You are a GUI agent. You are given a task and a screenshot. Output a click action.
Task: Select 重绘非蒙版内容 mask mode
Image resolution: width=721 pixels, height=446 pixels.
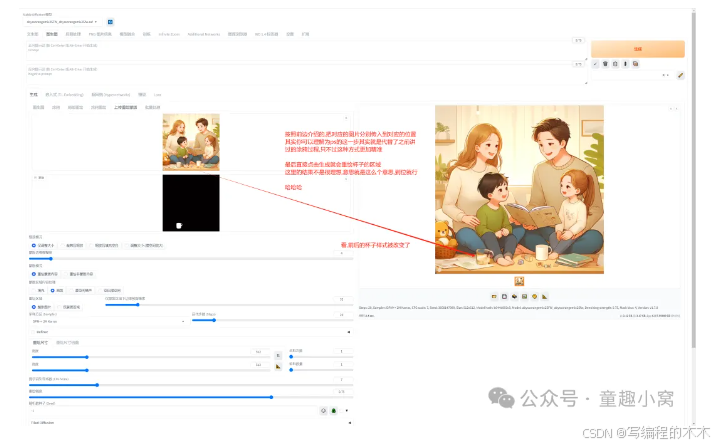78,274
